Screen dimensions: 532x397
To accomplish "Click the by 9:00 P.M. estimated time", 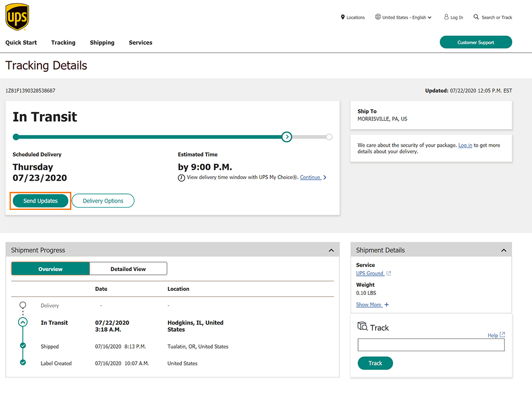I will [x=205, y=167].
